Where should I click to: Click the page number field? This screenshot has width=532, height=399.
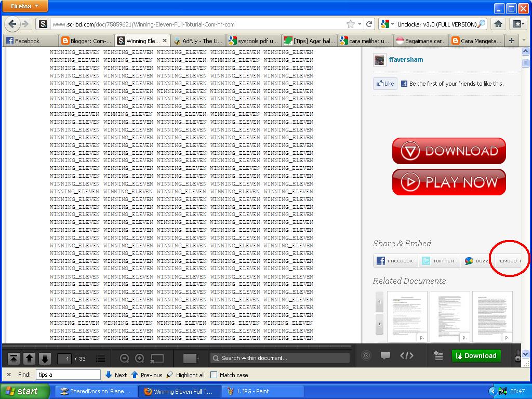(x=64, y=358)
